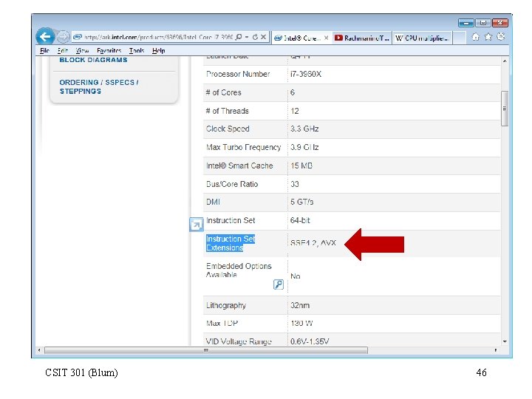532x399 pixels.
Task: Click the Processor Number value i7-3960X
Action: 306,74
